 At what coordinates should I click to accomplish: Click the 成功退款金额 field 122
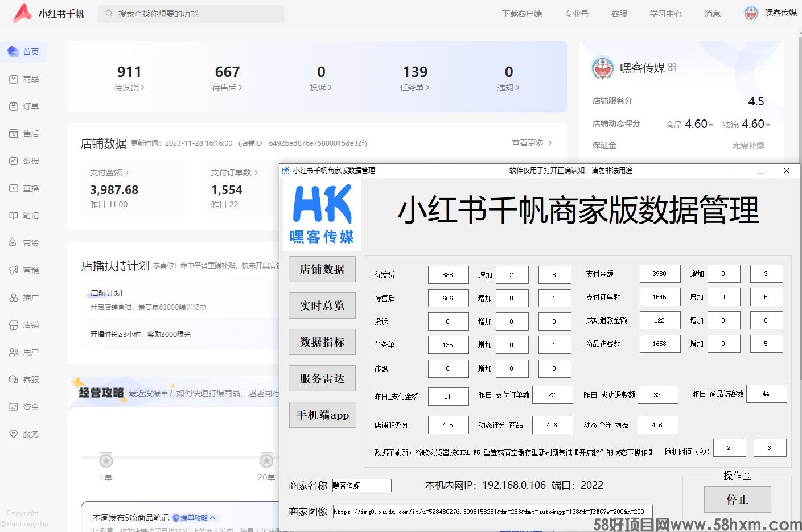tap(660, 320)
